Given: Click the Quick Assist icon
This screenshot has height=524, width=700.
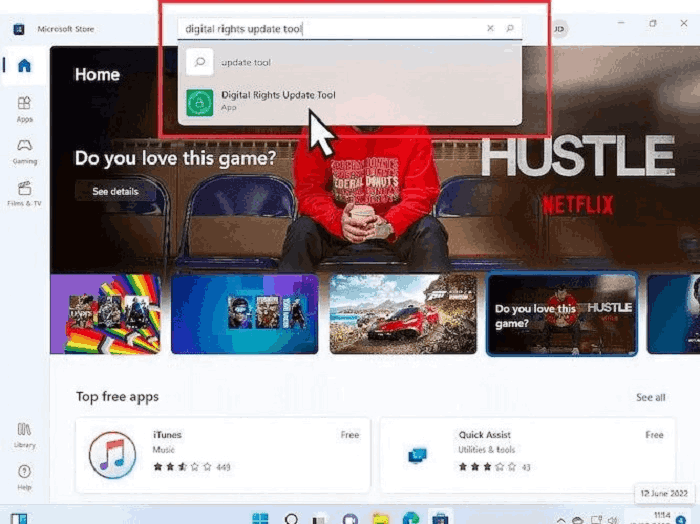Looking at the screenshot, I should [418, 455].
